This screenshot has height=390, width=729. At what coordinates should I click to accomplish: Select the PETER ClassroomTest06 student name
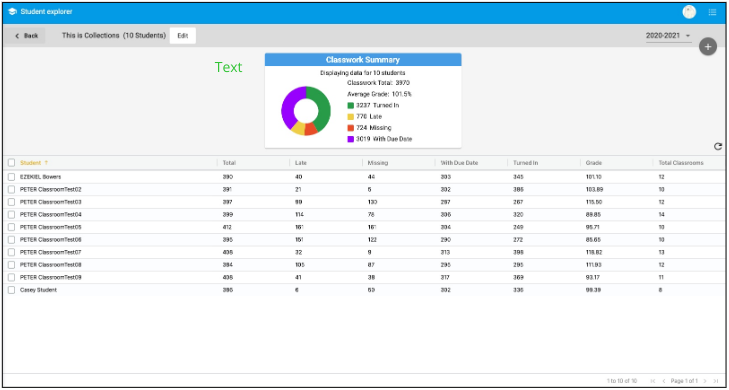point(51,240)
